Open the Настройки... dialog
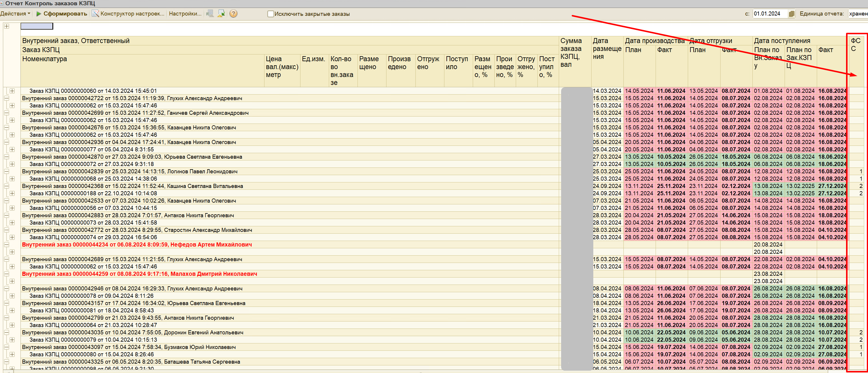The width and height of the screenshot is (868, 373). click(x=185, y=13)
